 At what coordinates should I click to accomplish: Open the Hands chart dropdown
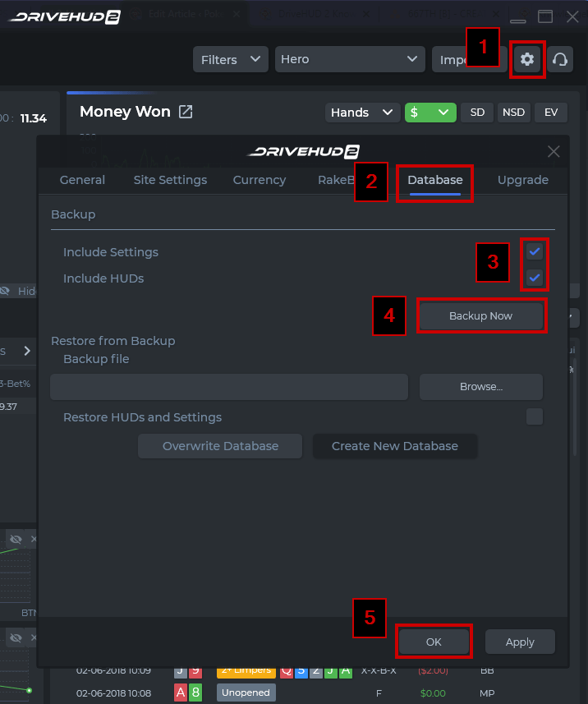(x=362, y=113)
